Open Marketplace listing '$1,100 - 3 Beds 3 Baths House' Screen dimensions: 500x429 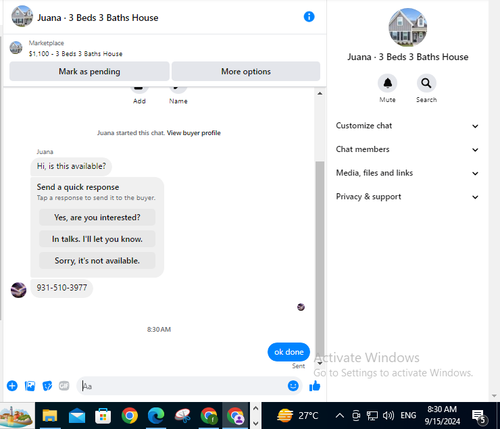(75, 54)
